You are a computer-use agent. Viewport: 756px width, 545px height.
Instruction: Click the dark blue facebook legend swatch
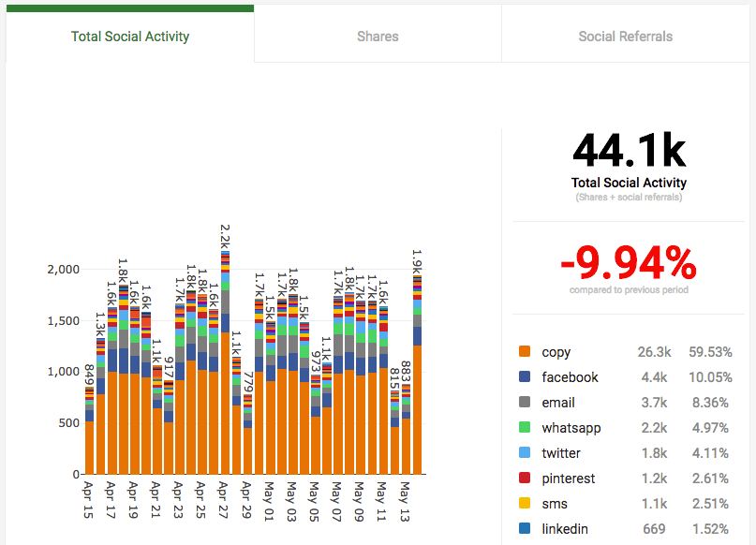[x=525, y=376]
